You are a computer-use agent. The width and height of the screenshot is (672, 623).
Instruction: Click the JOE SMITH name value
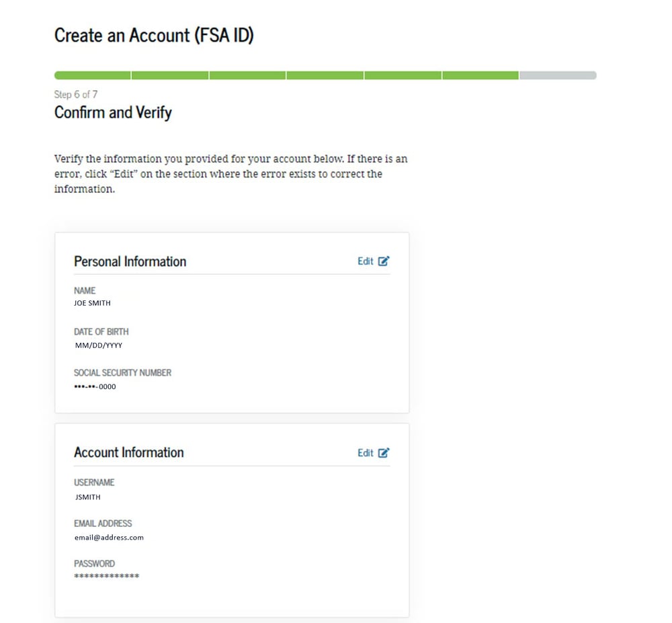92,303
